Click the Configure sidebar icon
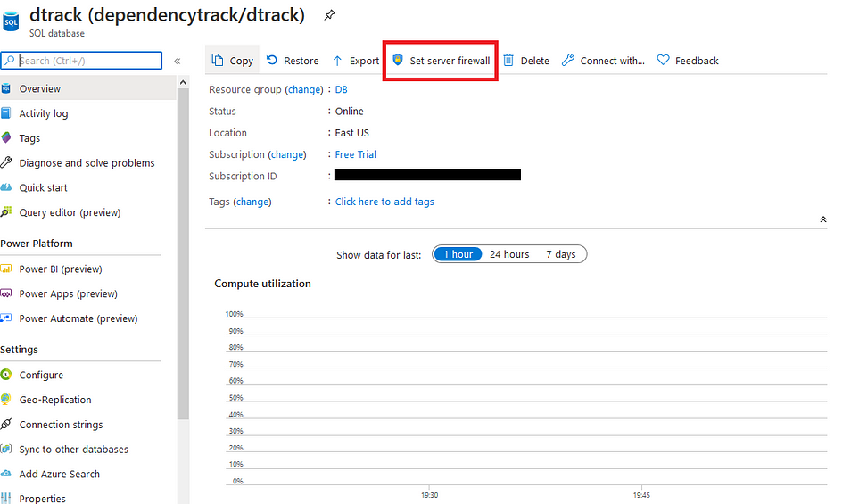This screenshot has height=504, width=859. point(5,374)
